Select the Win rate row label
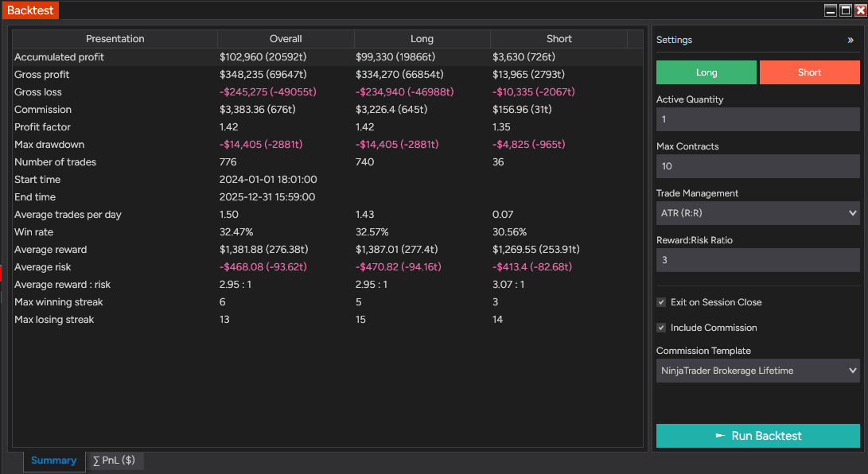 coord(33,232)
